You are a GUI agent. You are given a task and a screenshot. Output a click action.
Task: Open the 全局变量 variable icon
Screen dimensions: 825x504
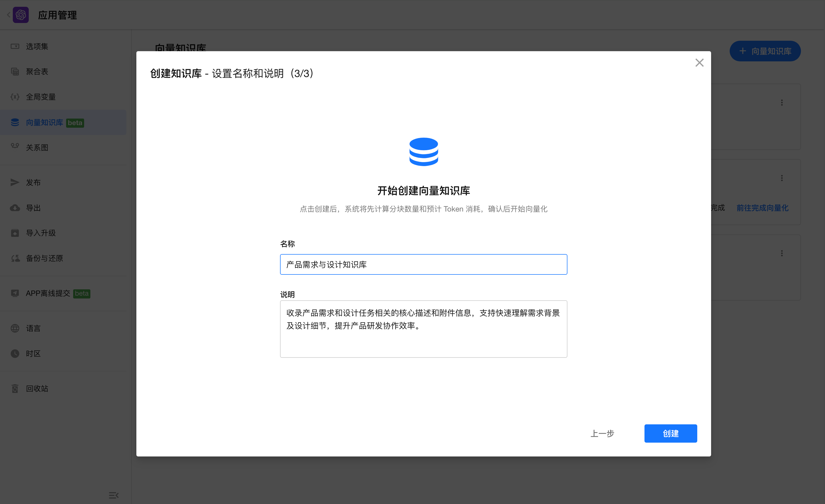tap(15, 97)
